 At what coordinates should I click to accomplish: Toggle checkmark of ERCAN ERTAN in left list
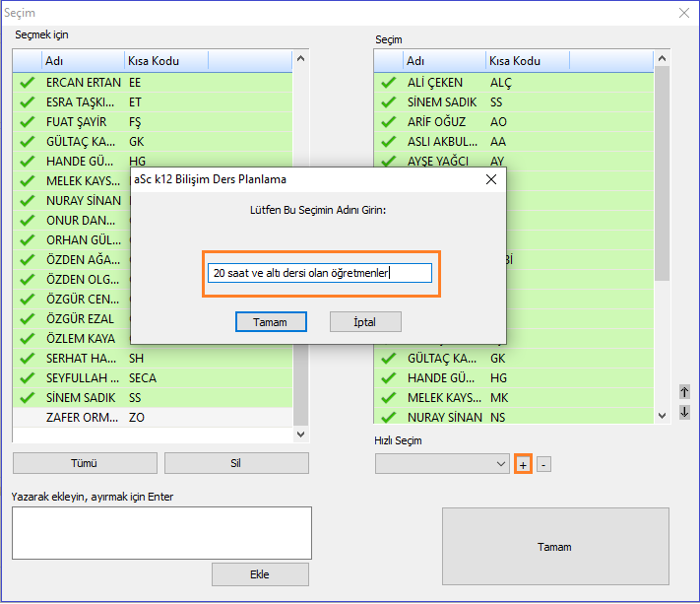[x=28, y=83]
